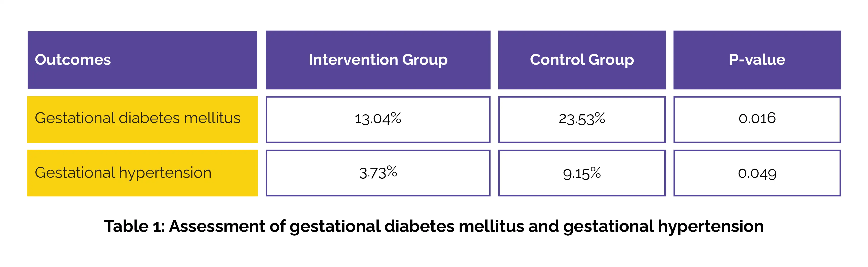Select the 23.53% control group cell
This screenshot has height=267, width=868.
click(582, 119)
